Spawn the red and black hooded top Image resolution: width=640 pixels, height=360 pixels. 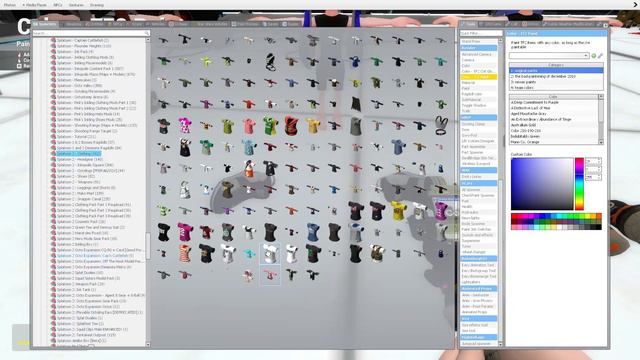click(x=291, y=125)
